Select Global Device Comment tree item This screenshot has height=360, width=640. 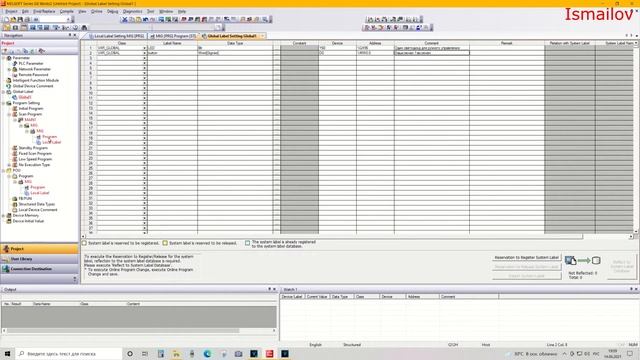[33, 86]
